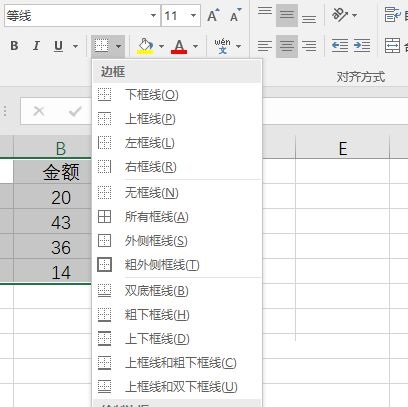Viewport: 408px width, 407px height.
Task: Apply the red font color
Action: coord(179,46)
